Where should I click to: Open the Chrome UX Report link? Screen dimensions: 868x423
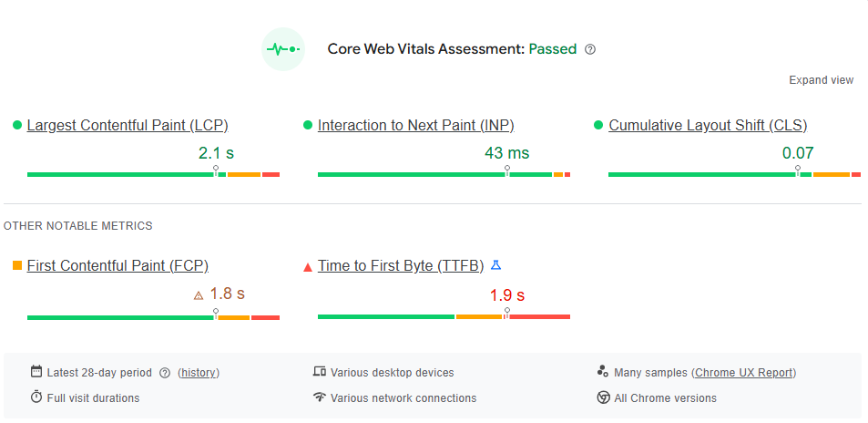click(x=744, y=373)
